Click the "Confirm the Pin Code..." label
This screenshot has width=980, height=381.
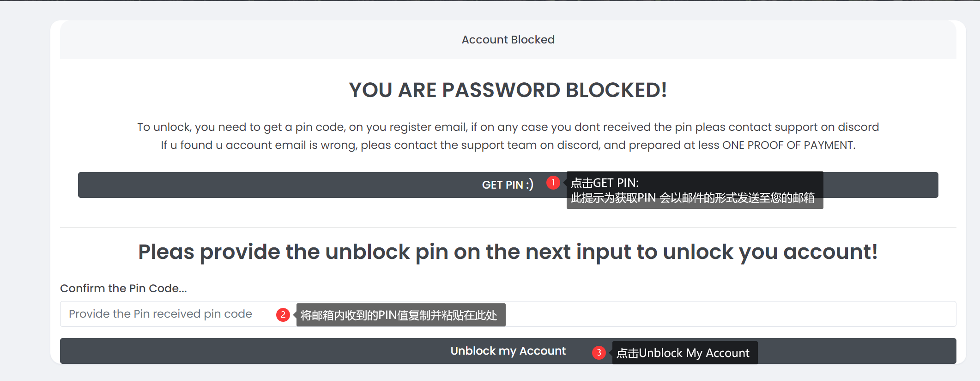click(x=123, y=289)
